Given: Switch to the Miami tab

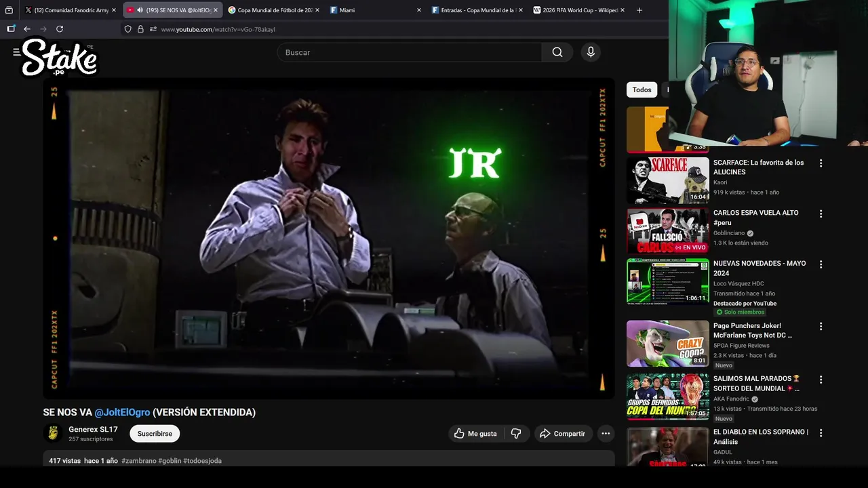Looking at the screenshot, I should tap(375, 10).
